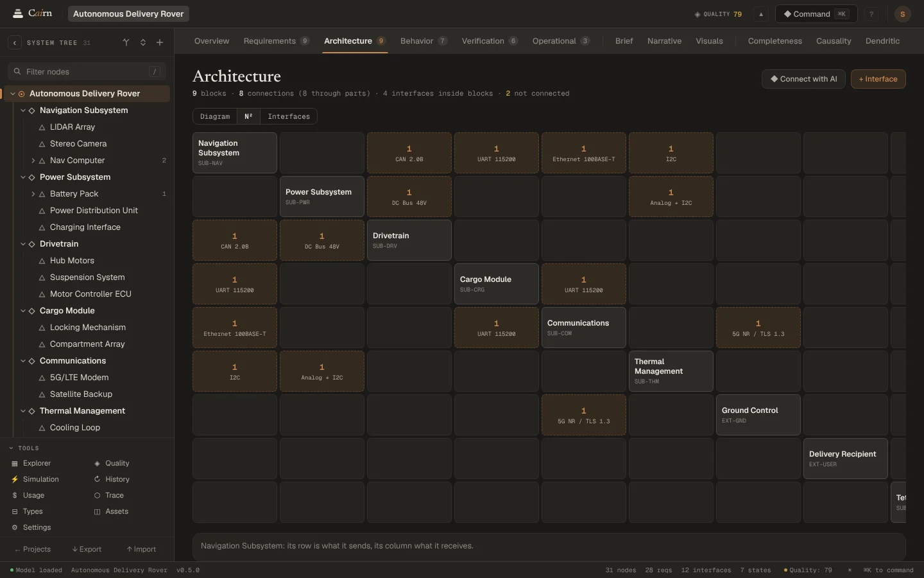Switch to the Diagram view
The image size is (924, 578).
(215, 116)
